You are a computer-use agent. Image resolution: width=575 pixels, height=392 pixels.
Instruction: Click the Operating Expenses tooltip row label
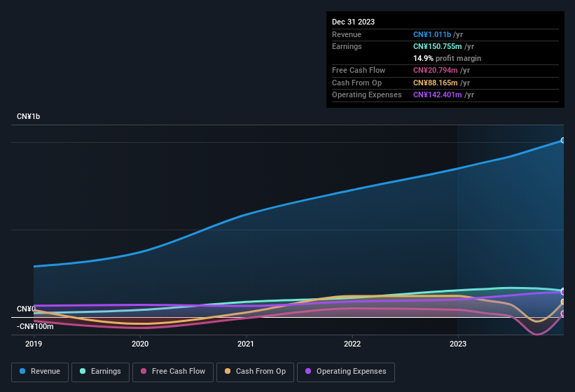click(x=367, y=95)
